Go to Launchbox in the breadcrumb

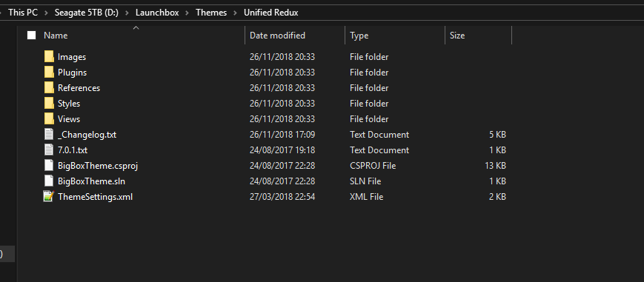(157, 13)
